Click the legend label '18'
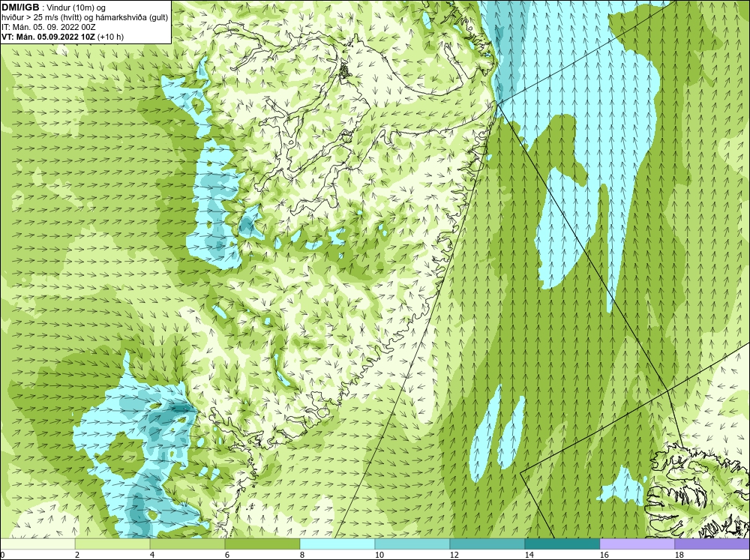The image size is (750, 560). [x=679, y=555]
